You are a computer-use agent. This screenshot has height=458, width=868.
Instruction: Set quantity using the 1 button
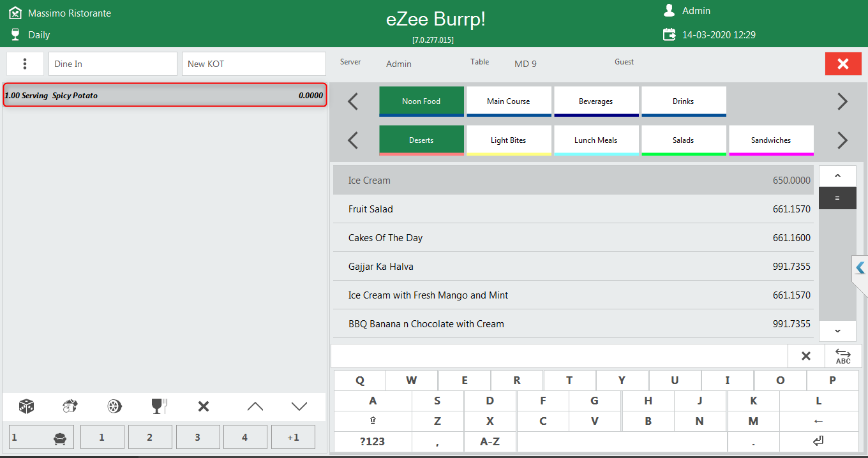[102, 438]
